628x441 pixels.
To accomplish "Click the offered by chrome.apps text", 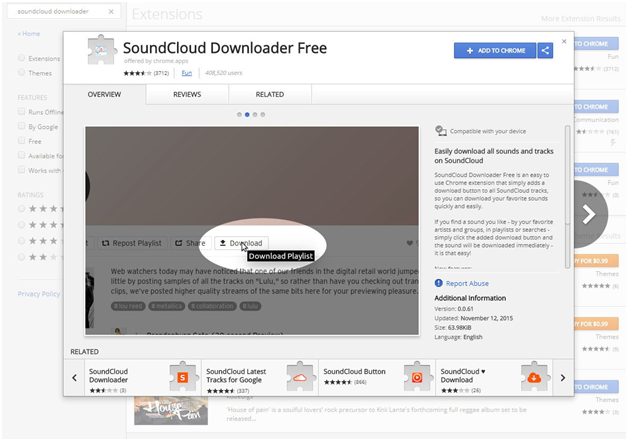I will coord(156,61).
